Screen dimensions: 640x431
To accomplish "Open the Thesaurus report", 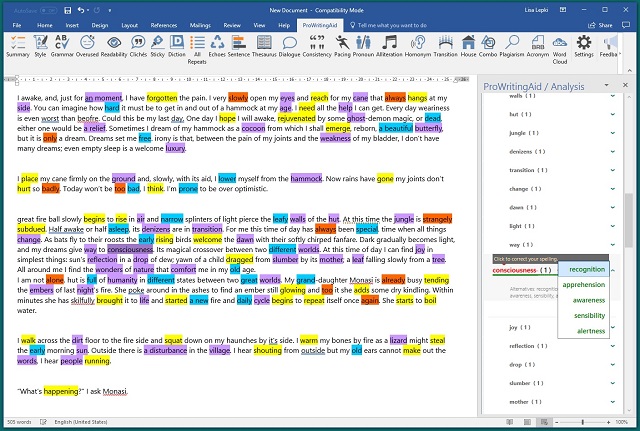I will coord(264,46).
